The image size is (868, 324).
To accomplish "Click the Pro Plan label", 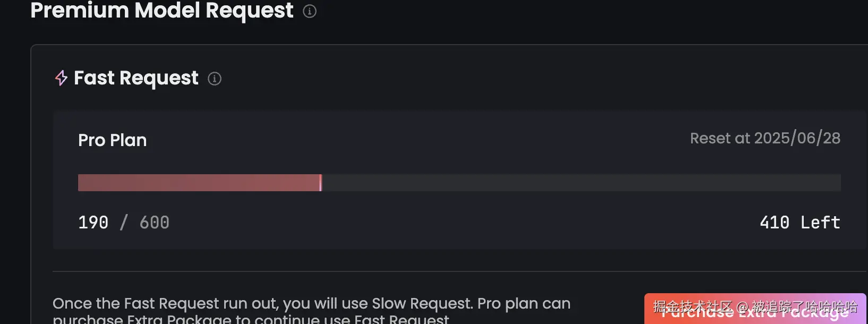I will tap(113, 140).
